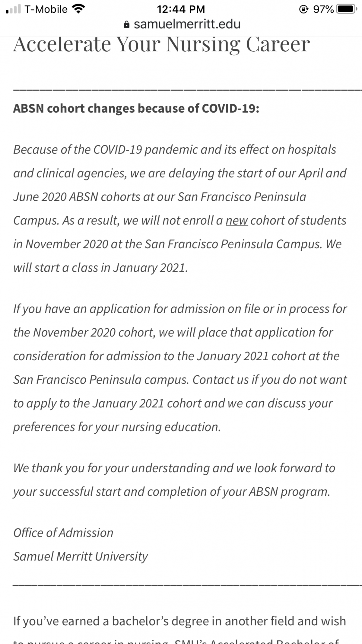Tap the "Because of the COVID-19 pandemic" line
This screenshot has height=644, width=362.
(175, 149)
